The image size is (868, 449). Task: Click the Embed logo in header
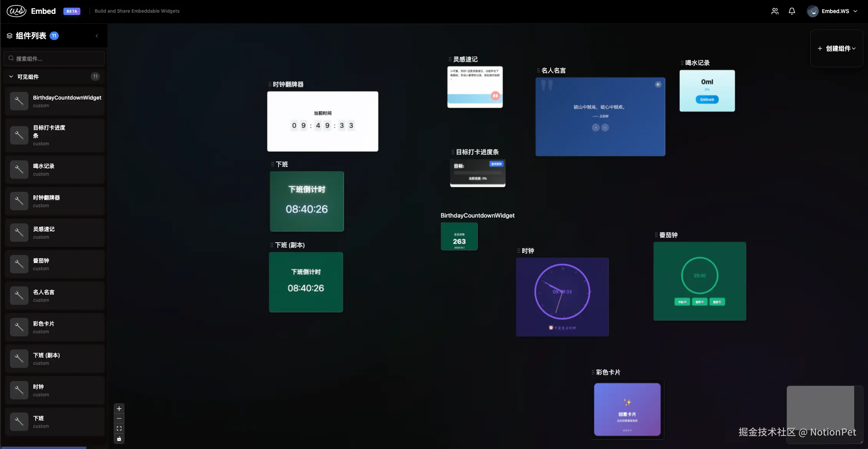[17, 11]
